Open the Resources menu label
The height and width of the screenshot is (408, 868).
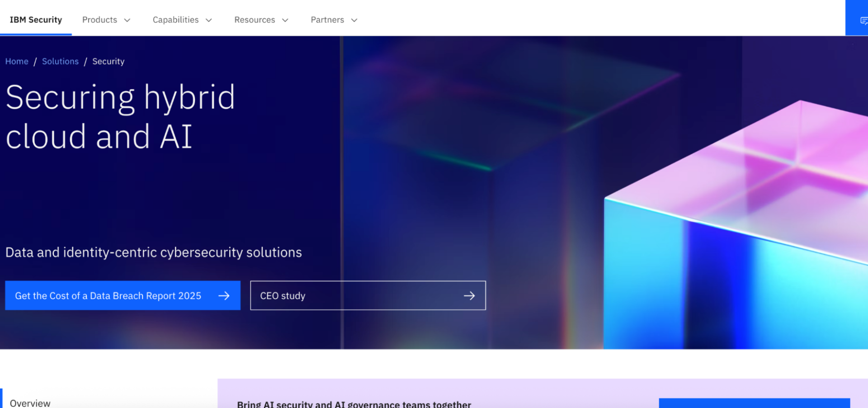click(255, 20)
